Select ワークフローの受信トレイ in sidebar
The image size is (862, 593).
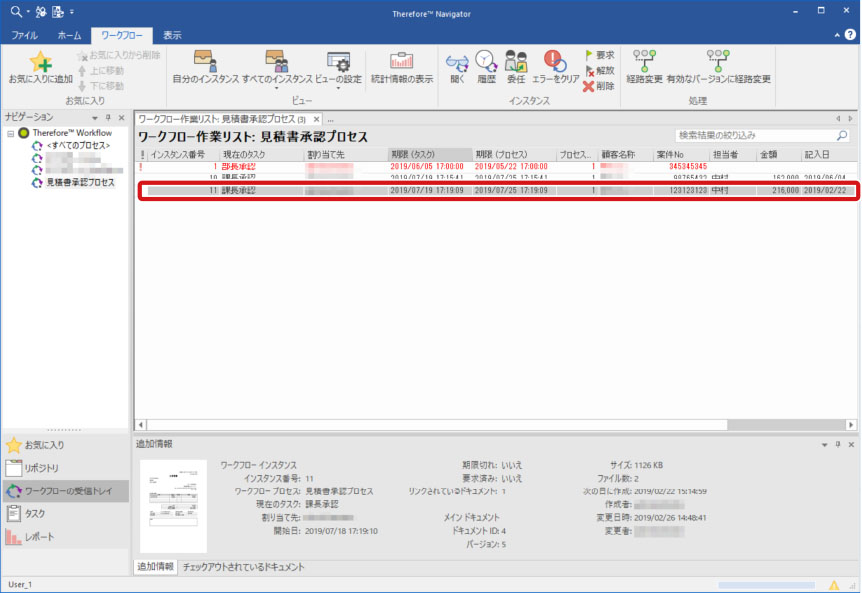(x=65, y=491)
